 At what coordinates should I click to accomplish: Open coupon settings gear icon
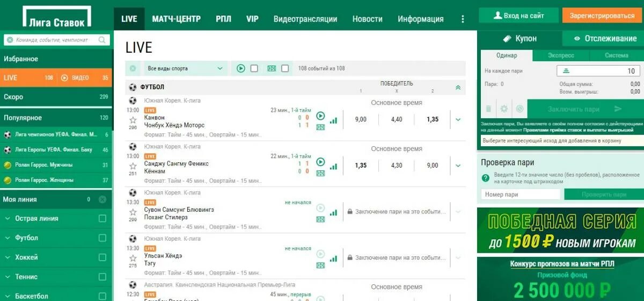click(504, 109)
